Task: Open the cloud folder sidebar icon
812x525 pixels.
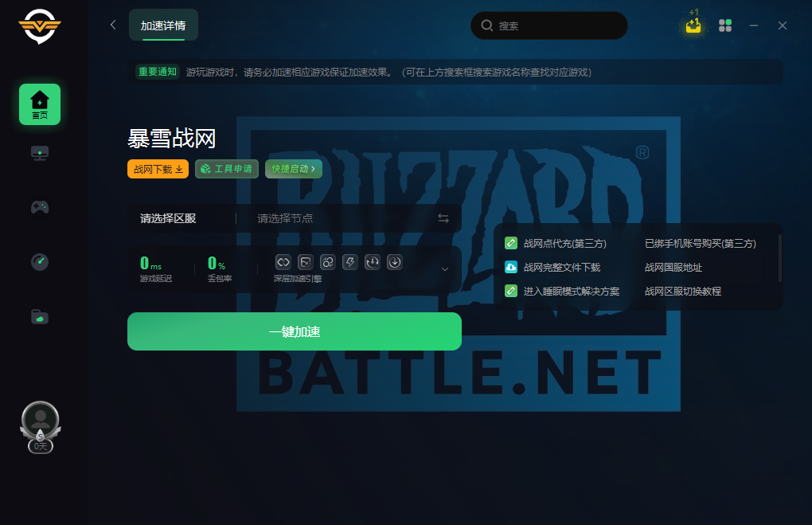Action: click(x=40, y=316)
